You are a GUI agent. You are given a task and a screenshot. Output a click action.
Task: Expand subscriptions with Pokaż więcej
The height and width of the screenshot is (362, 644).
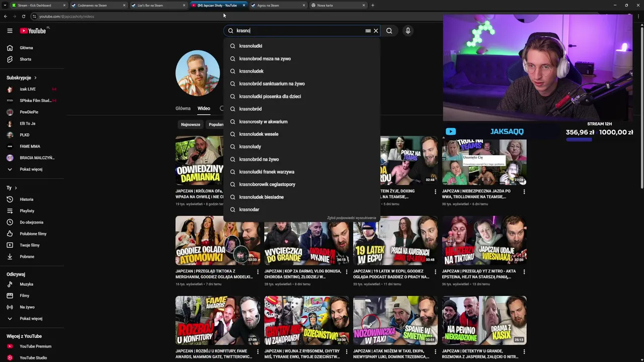[x=32, y=169]
